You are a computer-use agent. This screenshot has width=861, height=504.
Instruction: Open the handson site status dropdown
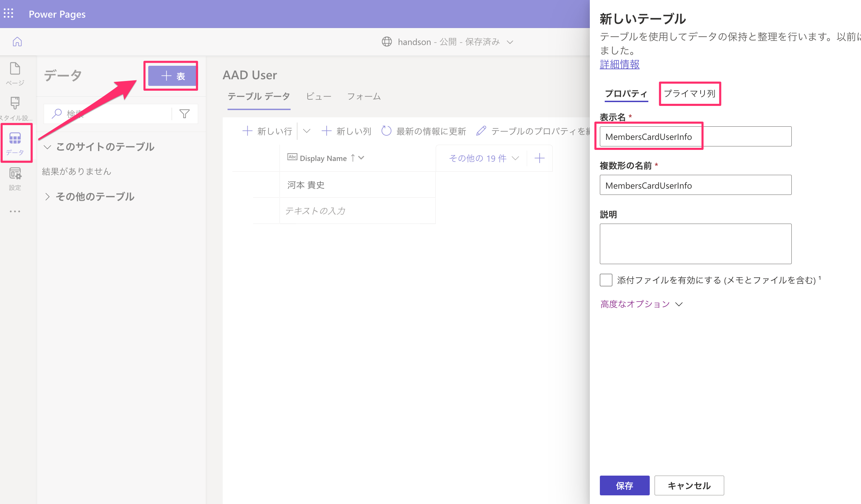click(x=510, y=42)
